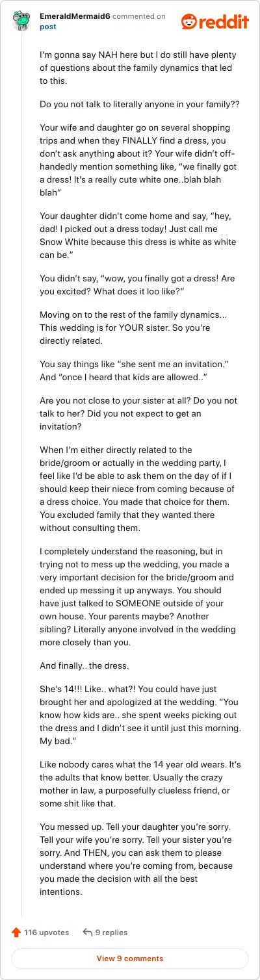Open the EmeraldMermaid6 username link

pyautogui.click(x=75, y=16)
